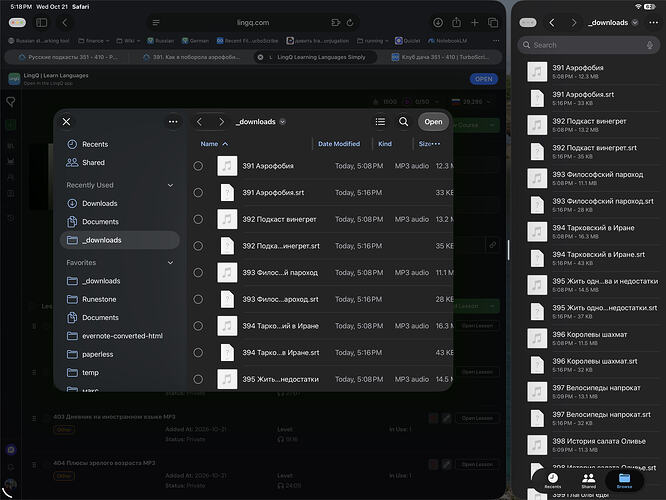The height and width of the screenshot is (500, 666).
Task: Tap microphone in Files search field
Action: point(649,45)
